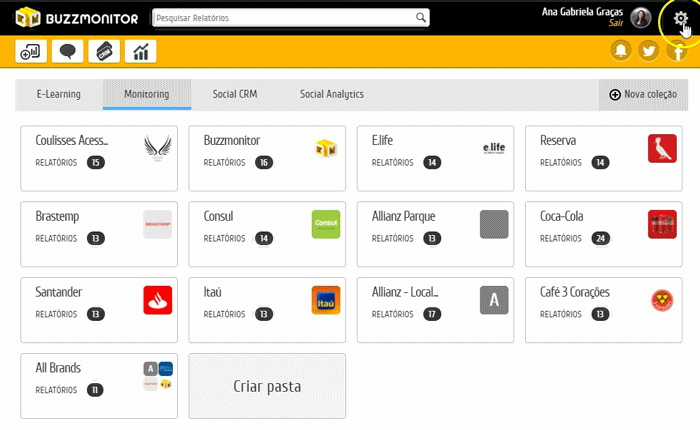Click the add monitoring toolbar icon
This screenshot has width=700, height=430.
pyautogui.click(x=30, y=52)
